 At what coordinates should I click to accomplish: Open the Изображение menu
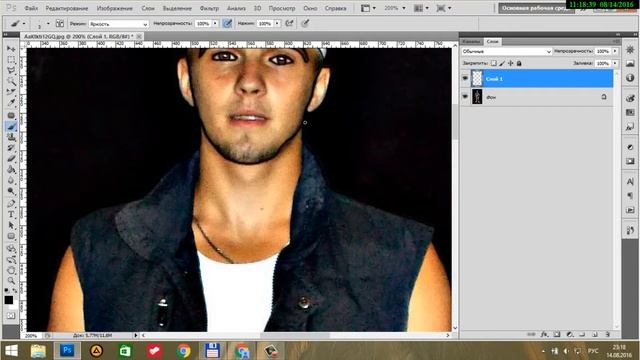pos(114,8)
